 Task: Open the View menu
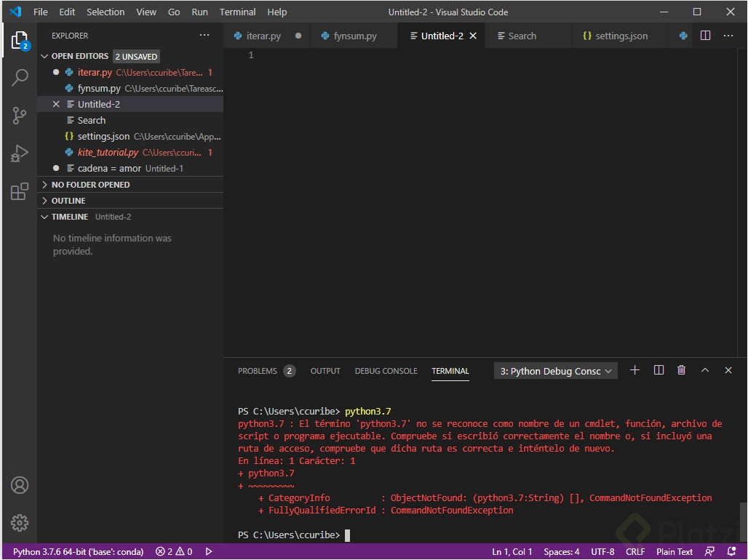pos(146,12)
